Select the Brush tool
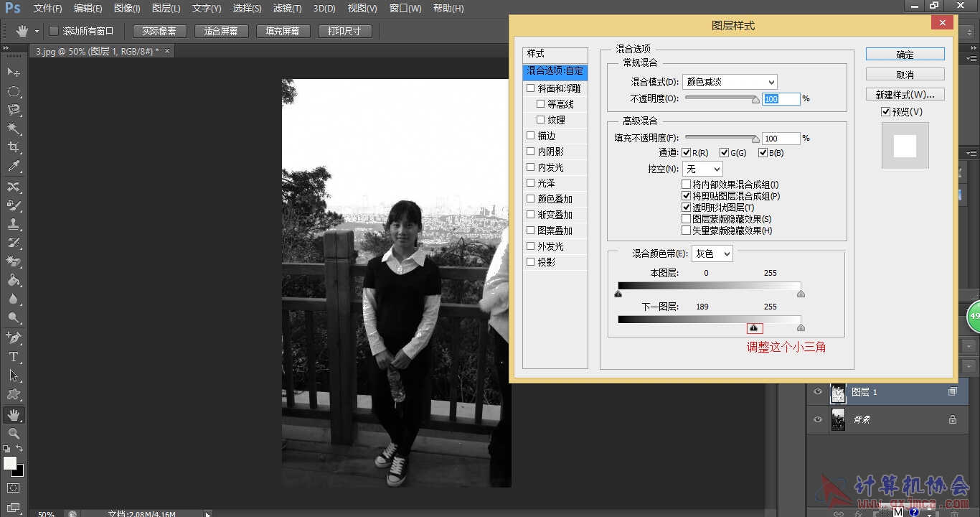Viewport: 980px width, 517px height. pyautogui.click(x=14, y=205)
